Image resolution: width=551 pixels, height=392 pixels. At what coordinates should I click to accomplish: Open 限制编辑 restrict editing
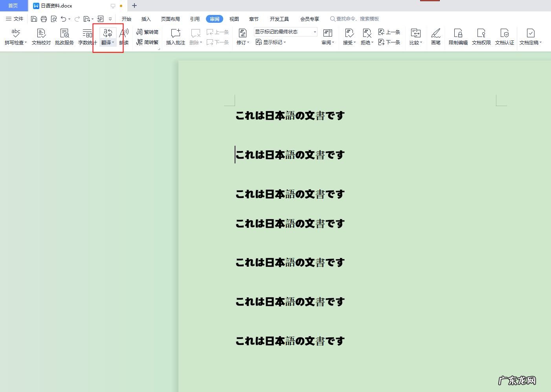tap(458, 37)
